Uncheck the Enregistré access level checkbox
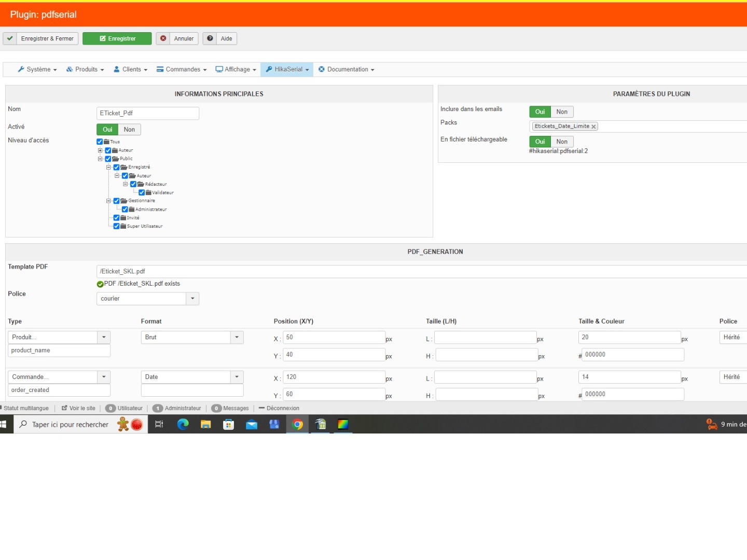This screenshot has width=747, height=560. 116,167
